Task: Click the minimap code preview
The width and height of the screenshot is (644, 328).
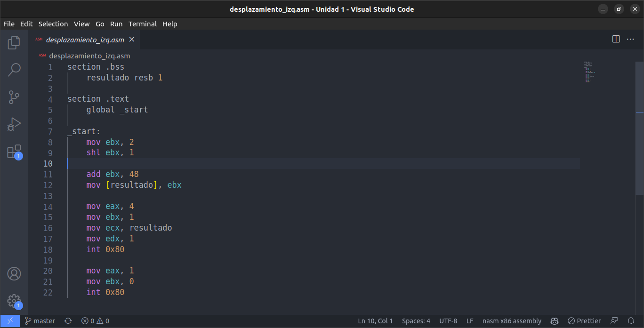Action: pyautogui.click(x=589, y=72)
